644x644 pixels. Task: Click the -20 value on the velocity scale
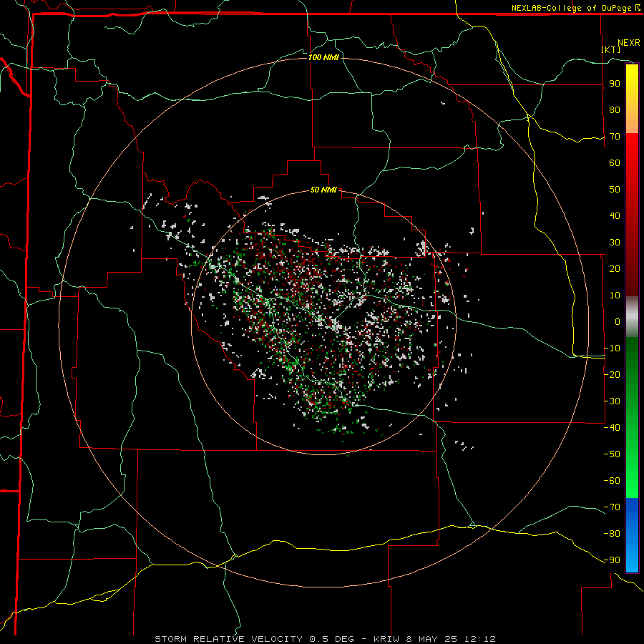coord(612,375)
